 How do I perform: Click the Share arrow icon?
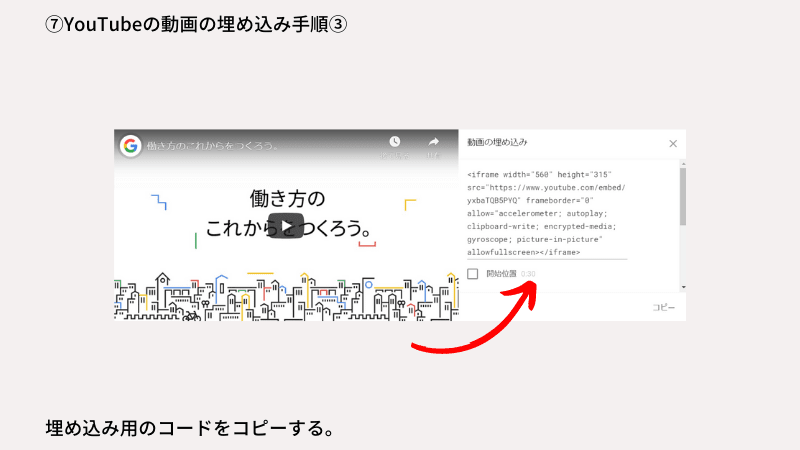tap(434, 141)
